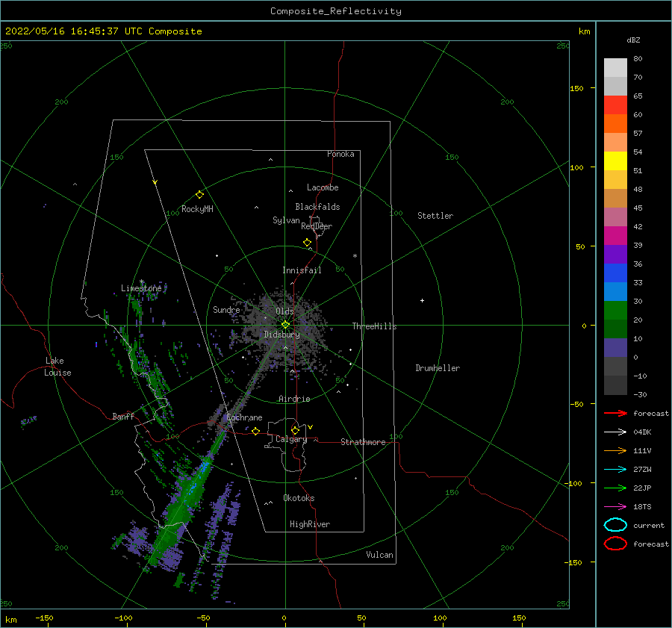The width and height of the screenshot is (672, 628).
Task: Click the 2022/05/16 16:45:37 UTC timestamp
Action: (x=104, y=31)
